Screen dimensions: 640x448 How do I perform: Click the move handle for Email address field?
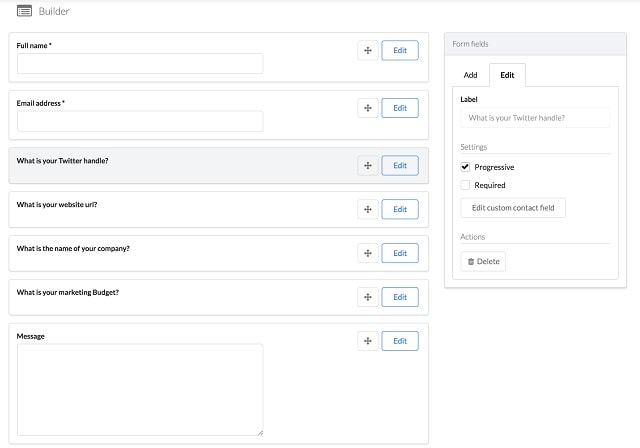tap(368, 108)
